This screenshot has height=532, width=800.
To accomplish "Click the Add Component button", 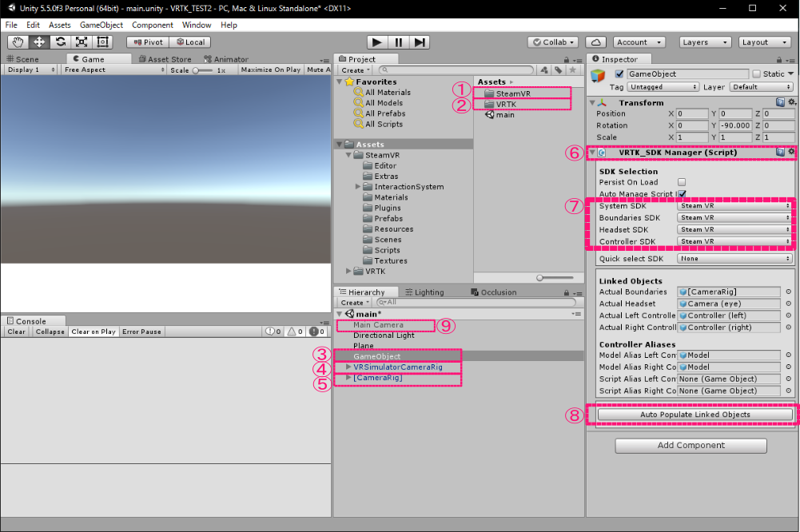I will click(x=690, y=446).
